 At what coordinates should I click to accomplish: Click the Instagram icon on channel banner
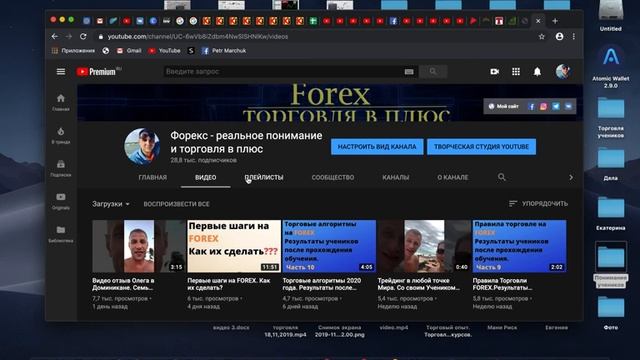(x=543, y=107)
